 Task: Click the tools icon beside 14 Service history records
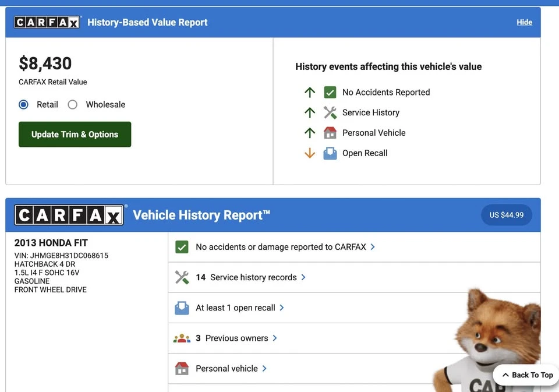tap(182, 277)
